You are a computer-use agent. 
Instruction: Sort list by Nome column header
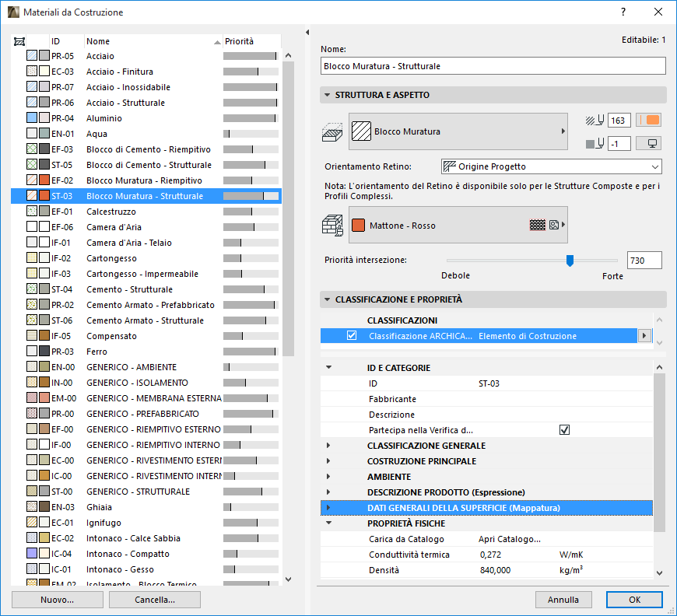point(153,41)
